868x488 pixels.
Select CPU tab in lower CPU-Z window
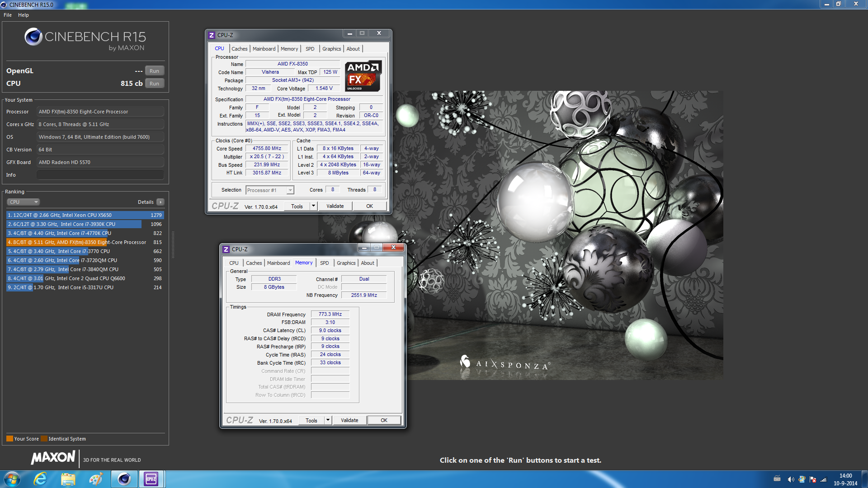point(234,263)
